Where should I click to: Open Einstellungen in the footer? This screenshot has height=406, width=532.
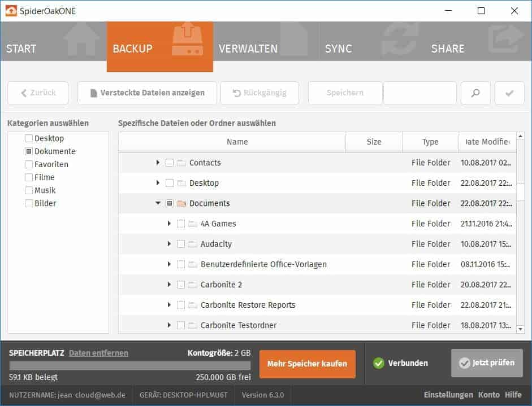pyautogui.click(x=448, y=395)
